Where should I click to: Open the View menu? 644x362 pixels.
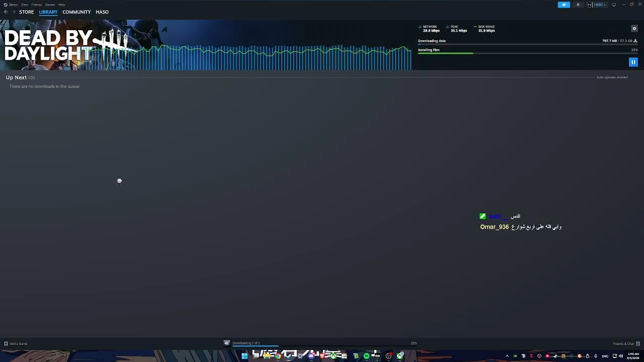pos(24,5)
